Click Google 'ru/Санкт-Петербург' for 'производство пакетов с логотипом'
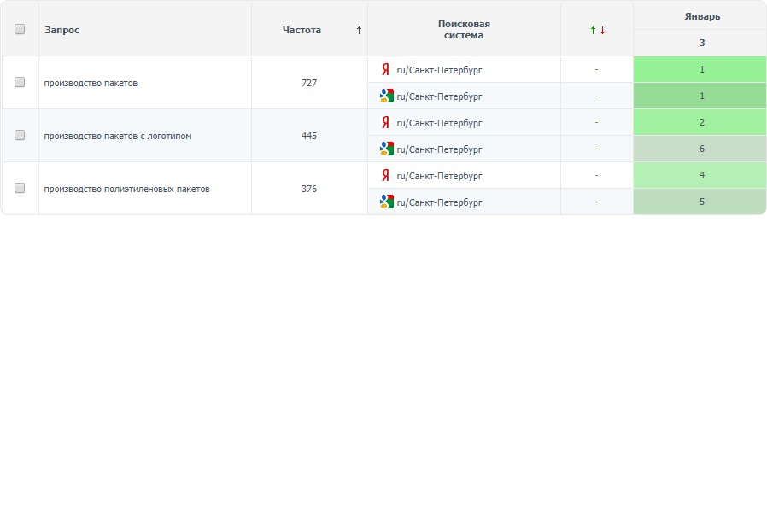The height and width of the screenshot is (532, 767). [439, 149]
